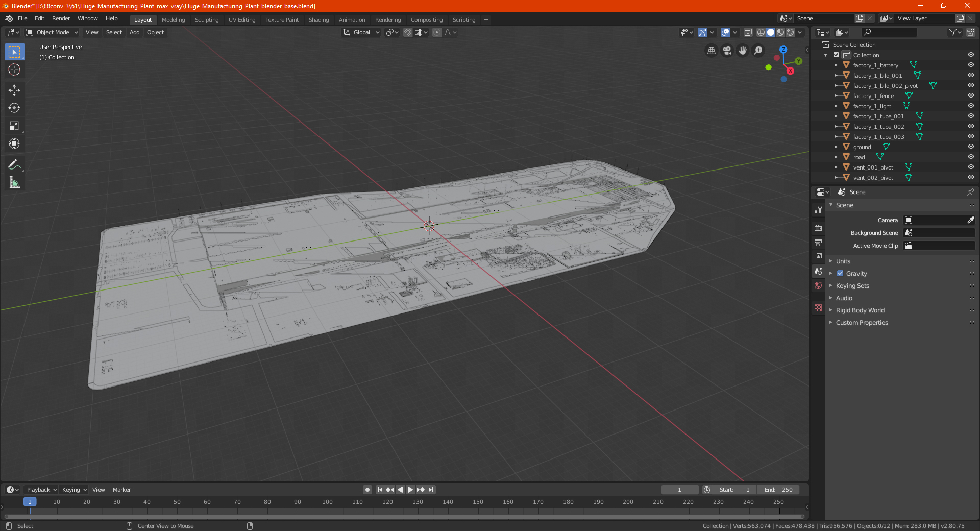Toggle camera view in the viewport

(x=727, y=51)
